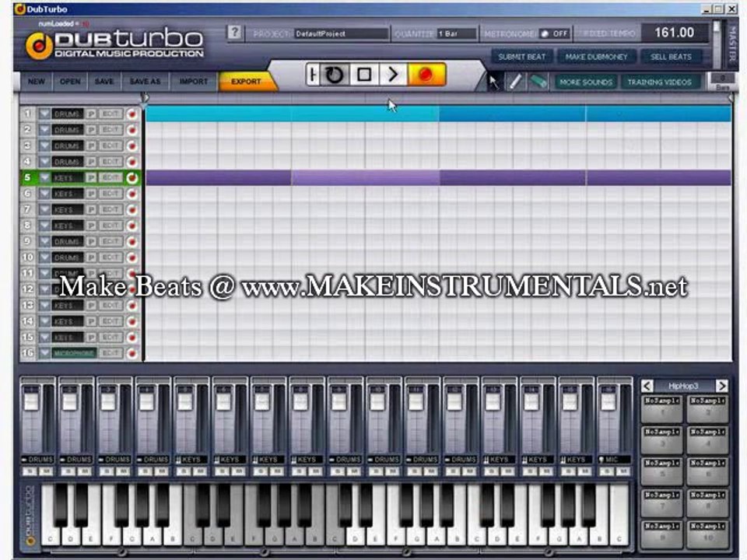Click SAVE in the file bar

coord(103,82)
